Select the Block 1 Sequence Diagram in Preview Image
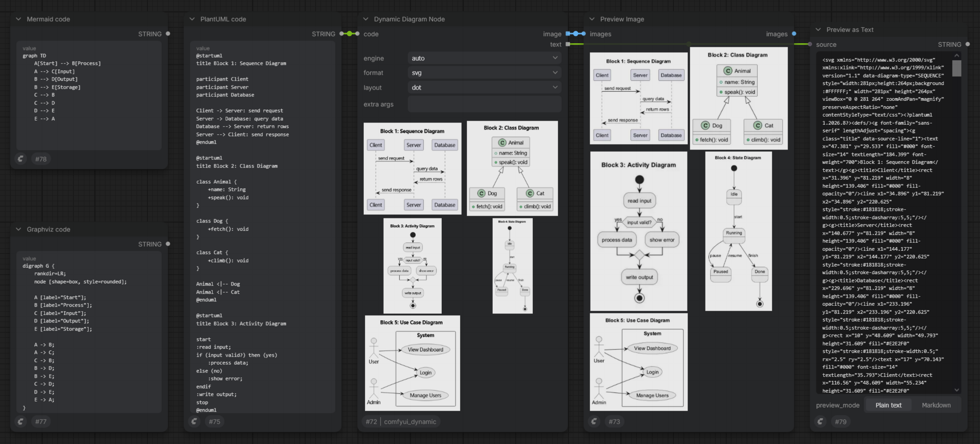The image size is (980, 444). 639,98
